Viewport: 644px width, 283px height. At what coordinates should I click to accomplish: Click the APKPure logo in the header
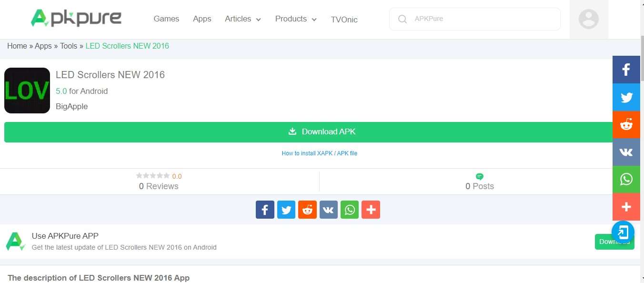click(x=76, y=18)
